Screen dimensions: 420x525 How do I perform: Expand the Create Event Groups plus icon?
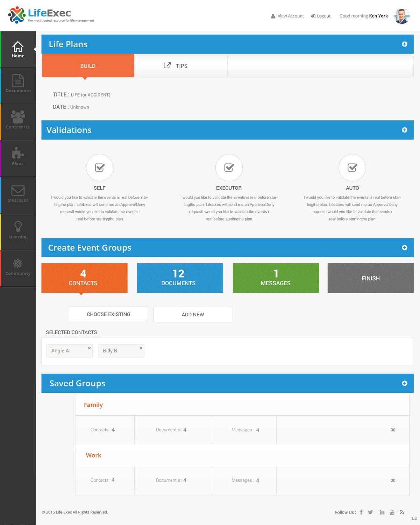click(405, 247)
